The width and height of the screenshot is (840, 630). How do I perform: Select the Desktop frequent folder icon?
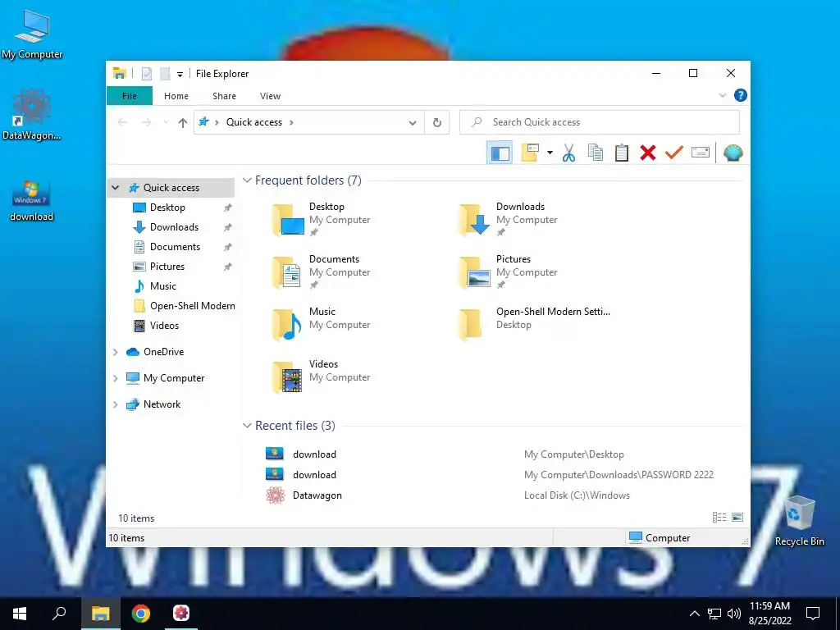click(288, 220)
